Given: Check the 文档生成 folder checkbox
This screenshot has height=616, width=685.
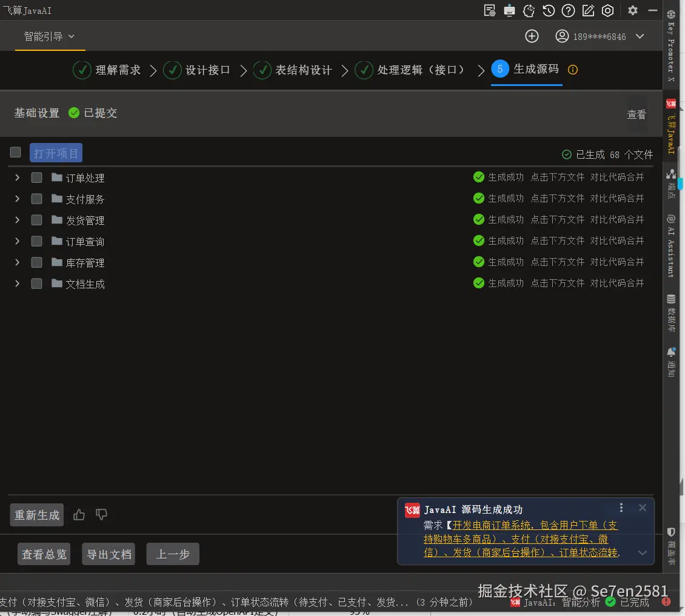Looking at the screenshot, I should (37, 283).
